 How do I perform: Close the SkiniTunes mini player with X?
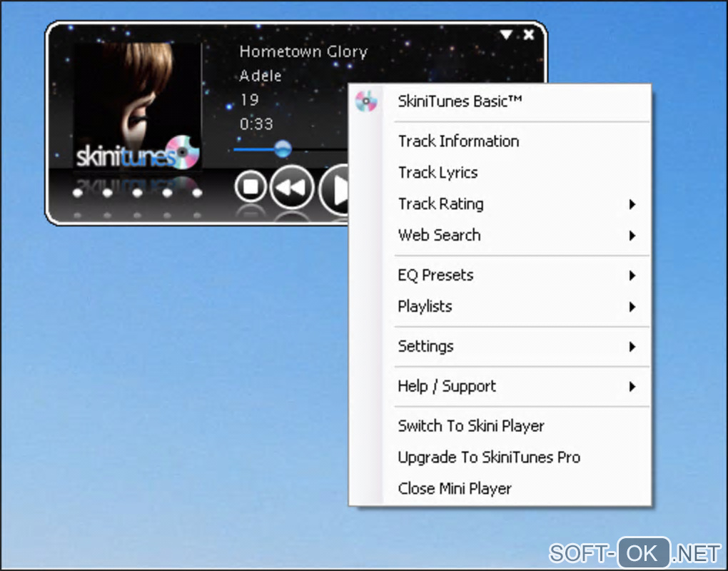click(528, 35)
